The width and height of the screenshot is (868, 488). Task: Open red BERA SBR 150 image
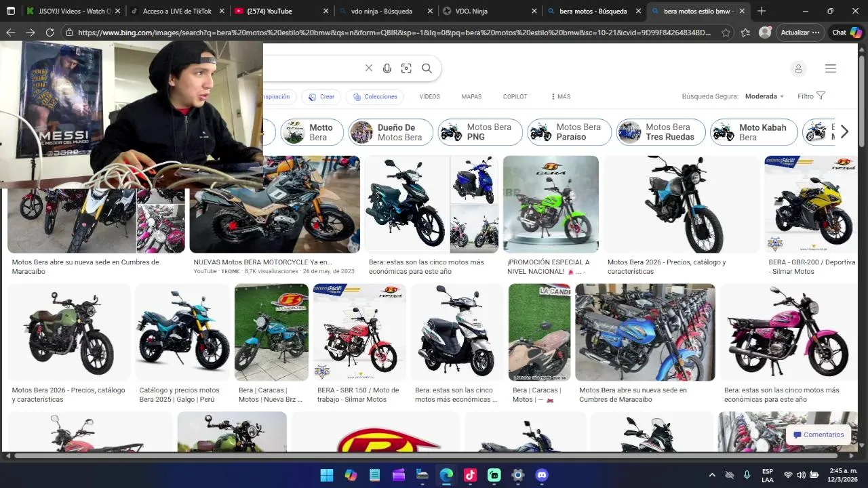point(359,332)
